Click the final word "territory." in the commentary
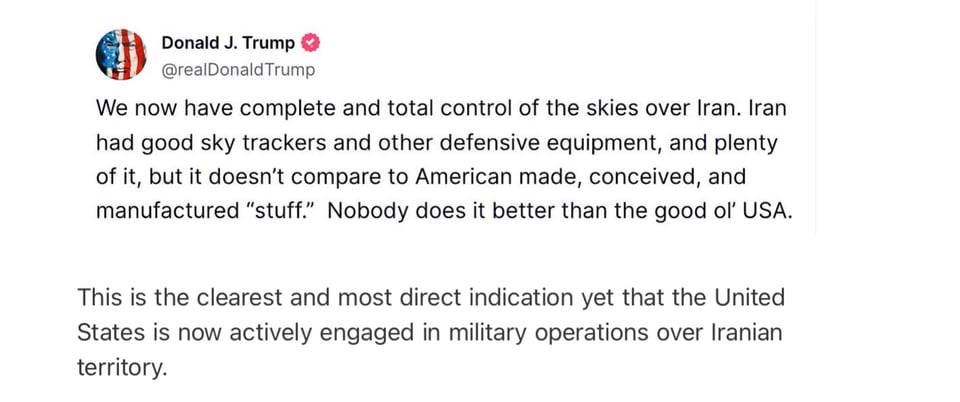 (120, 367)
